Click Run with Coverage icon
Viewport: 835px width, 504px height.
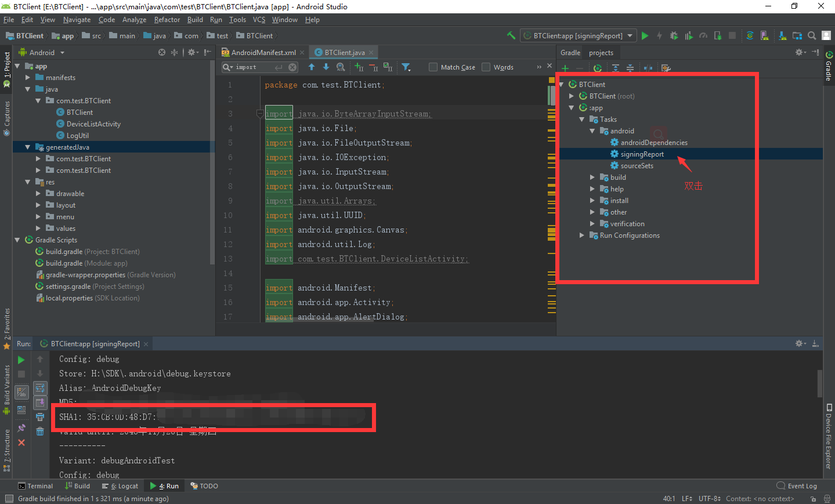point(688,35)
